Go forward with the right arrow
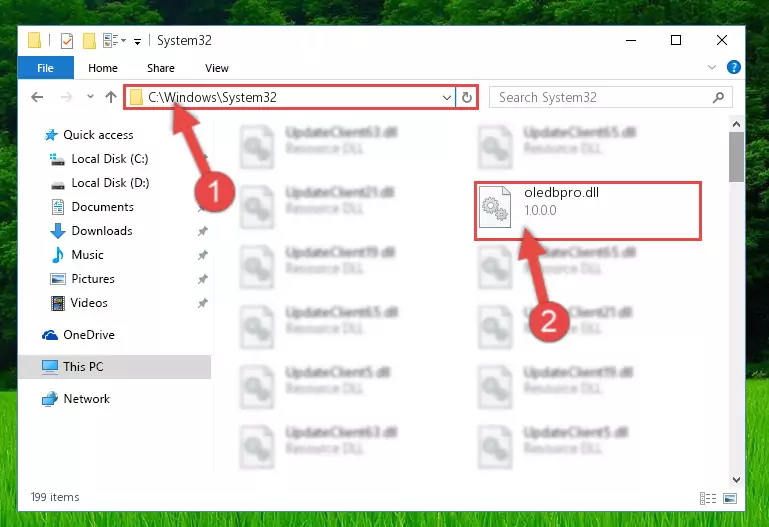769x527 pixels. [66, 97]
